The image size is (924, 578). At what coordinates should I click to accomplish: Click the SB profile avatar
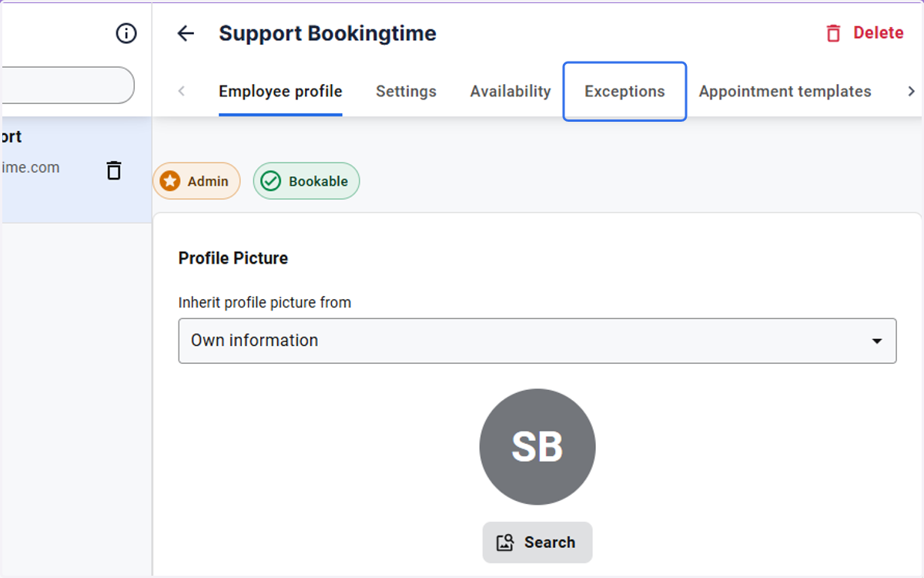pyautogui.click(x=537, y=447)
